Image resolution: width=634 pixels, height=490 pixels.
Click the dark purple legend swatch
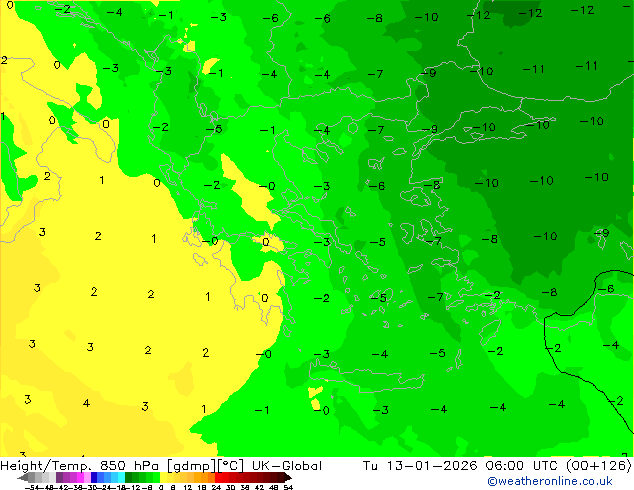point(59,477)
